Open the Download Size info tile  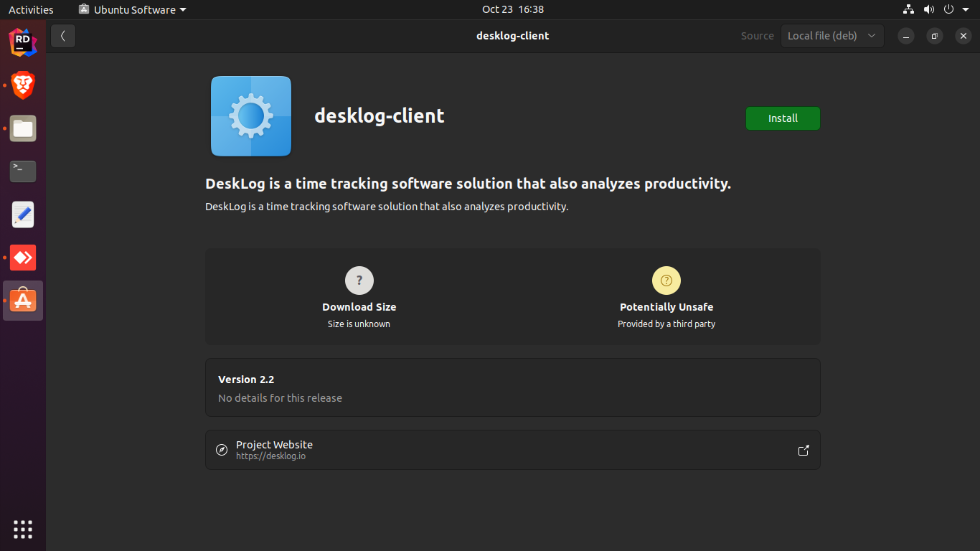coord(359,297)
